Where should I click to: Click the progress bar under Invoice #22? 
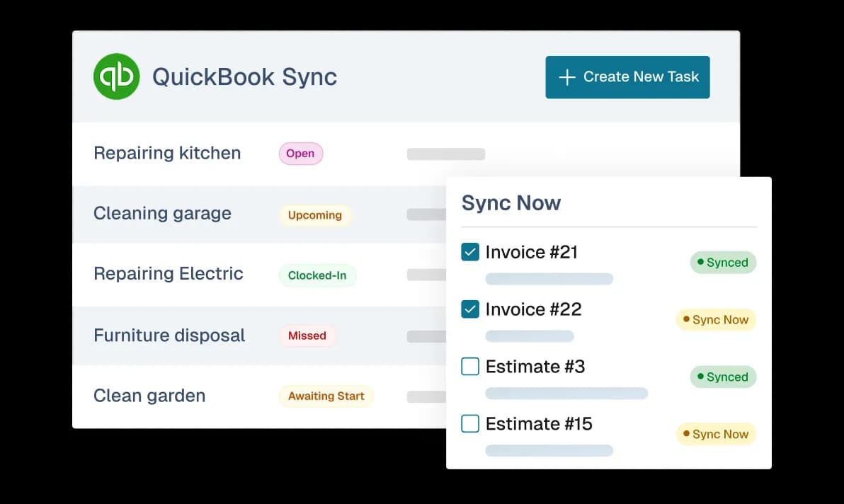tap(530, 336)
